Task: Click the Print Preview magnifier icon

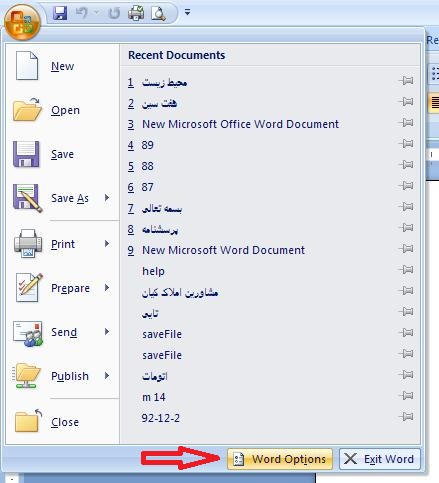Action: (x=158, y=13)
